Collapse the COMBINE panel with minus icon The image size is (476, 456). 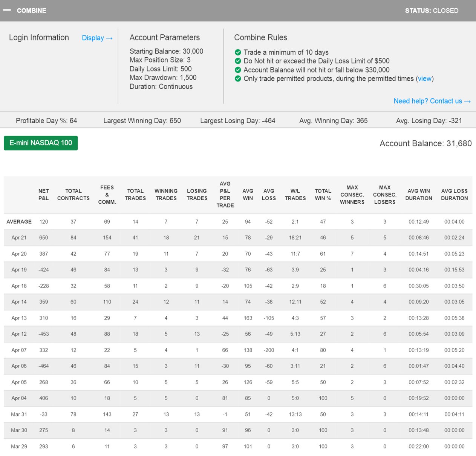click(x=7, y=10)
